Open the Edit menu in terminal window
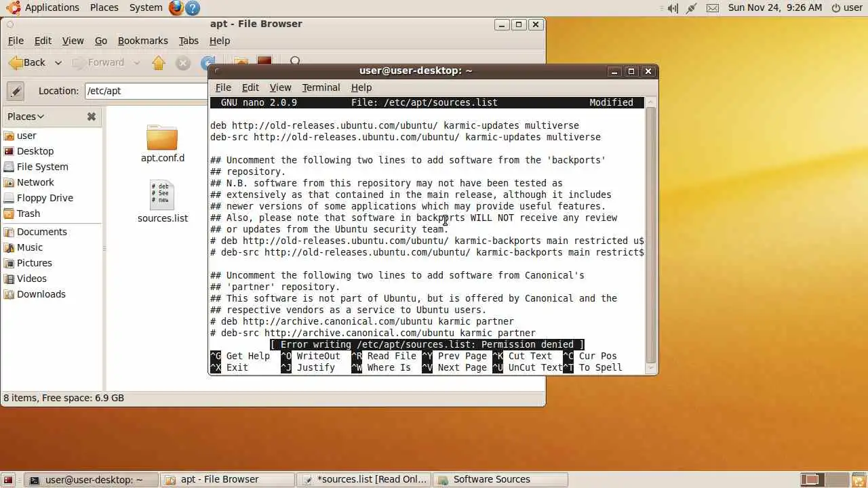The width and height of the screenshot is (868, 488). 250,87
